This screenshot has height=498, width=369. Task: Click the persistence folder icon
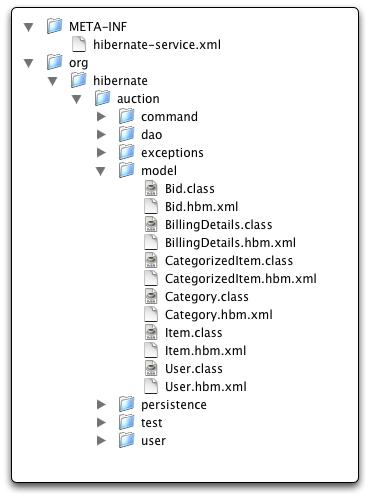coord(126,404)
